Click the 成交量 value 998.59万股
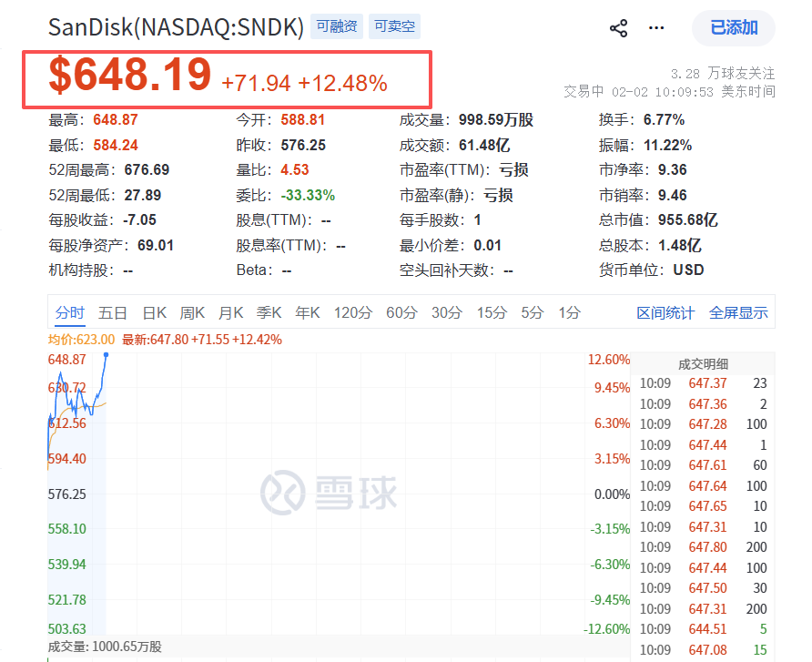This screenshot has width=812, height=662. (496, 119)
